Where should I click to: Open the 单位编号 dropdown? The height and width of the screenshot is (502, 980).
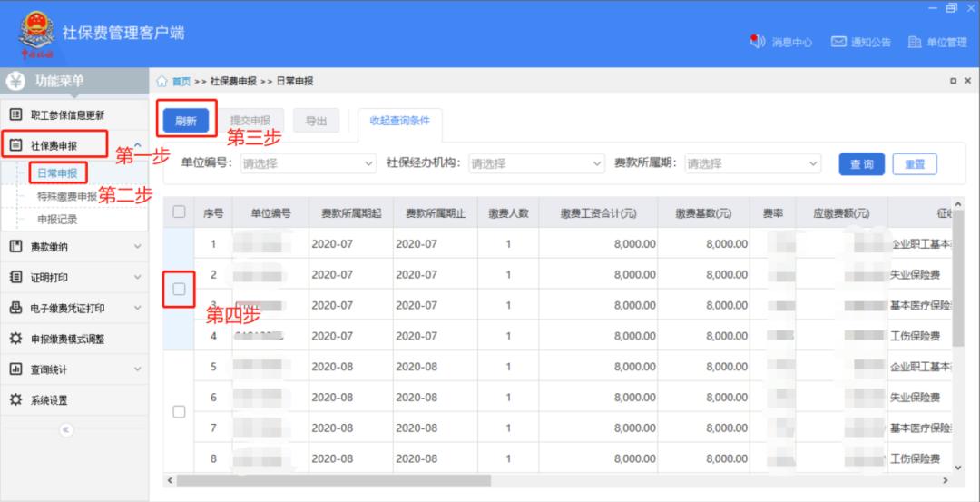point(307,164)
